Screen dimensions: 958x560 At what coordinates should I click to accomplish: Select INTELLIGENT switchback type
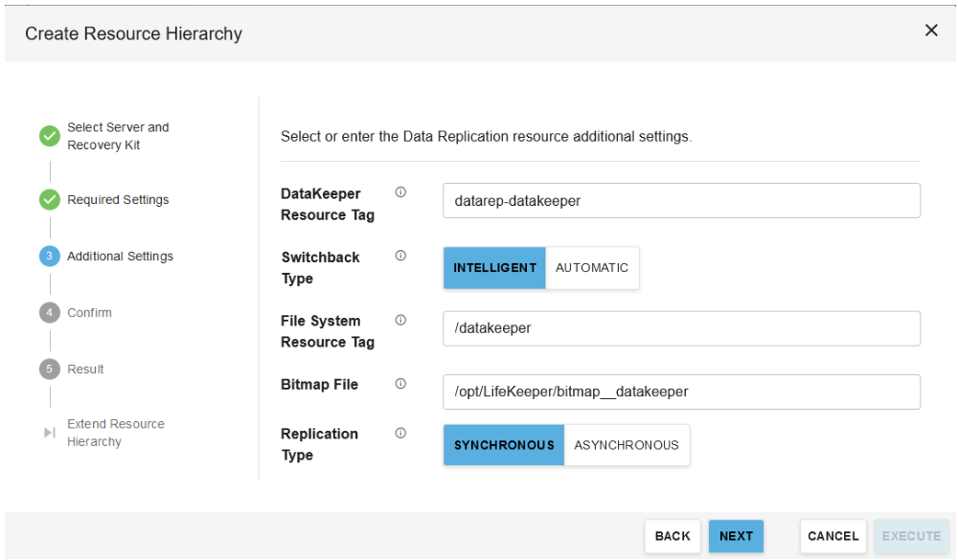pyautogui.click(x=494, y=268)
